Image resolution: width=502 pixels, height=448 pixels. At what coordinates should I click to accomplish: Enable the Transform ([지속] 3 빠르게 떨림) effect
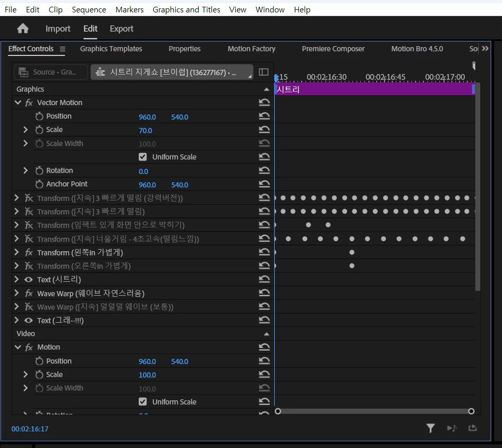tap(29, 211)
